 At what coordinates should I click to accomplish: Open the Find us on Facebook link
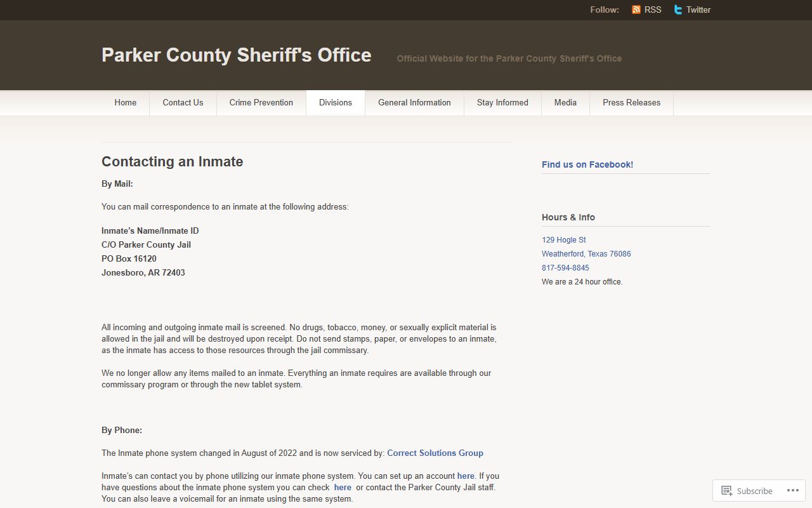pyautogui.click(x=587, y=164)
